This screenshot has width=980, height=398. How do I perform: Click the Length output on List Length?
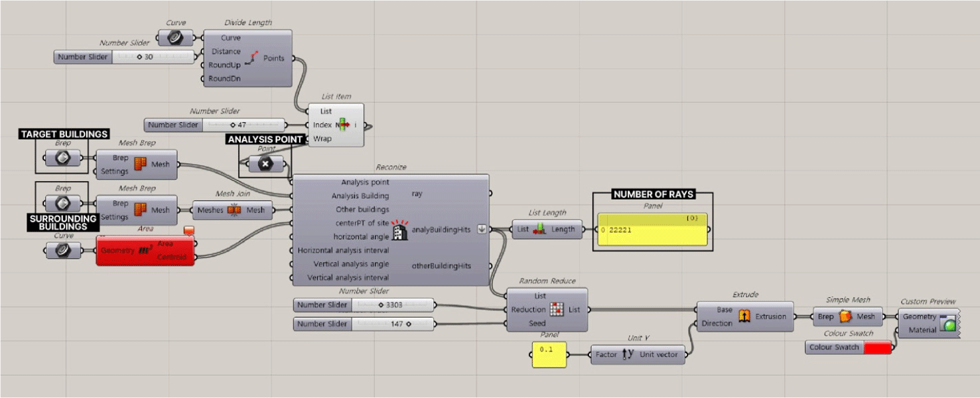click(563, 230)
